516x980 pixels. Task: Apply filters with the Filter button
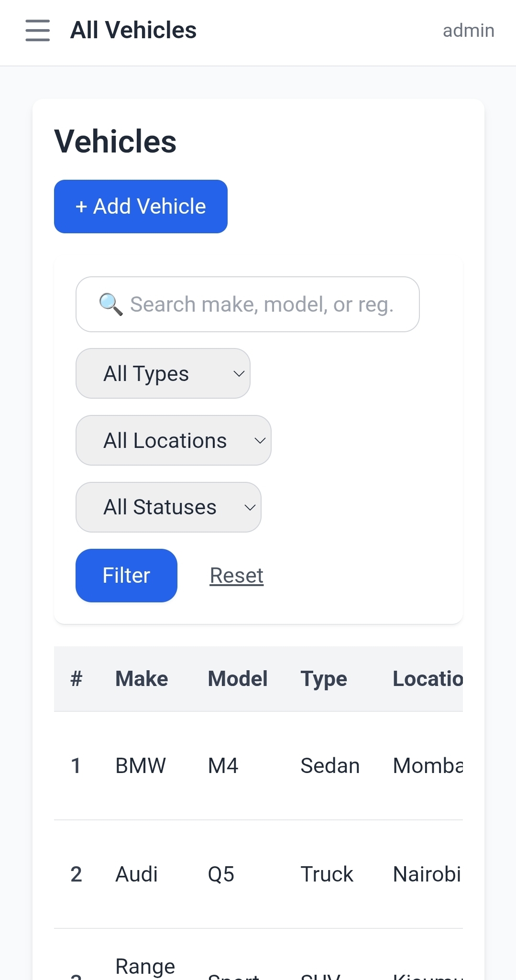click(x=126, y=576)
